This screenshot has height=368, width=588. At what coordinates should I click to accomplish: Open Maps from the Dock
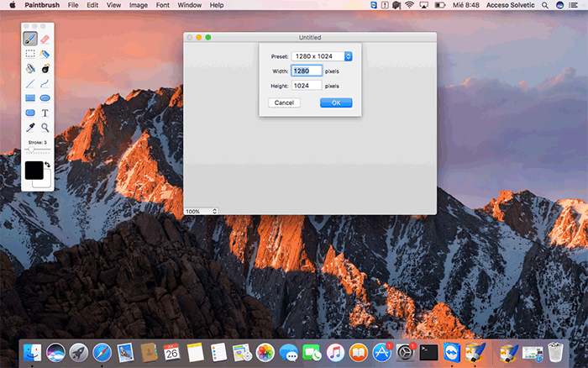242,353
